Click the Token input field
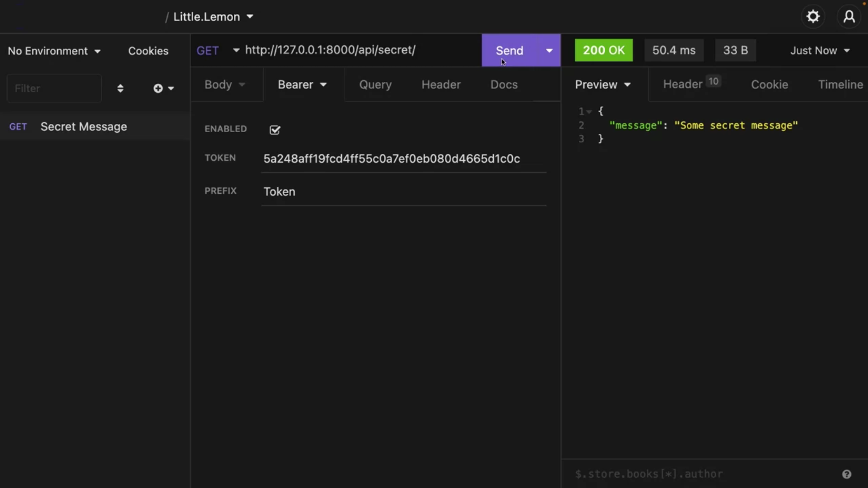The height and width of the screenshot is (488, 868). (x=403, y=159)
